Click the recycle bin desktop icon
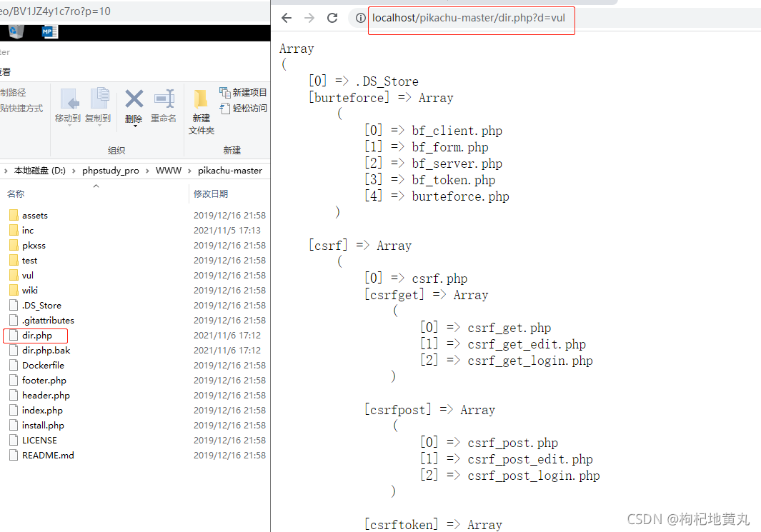This screenshot has height=532, width=761. coord(16,32)
